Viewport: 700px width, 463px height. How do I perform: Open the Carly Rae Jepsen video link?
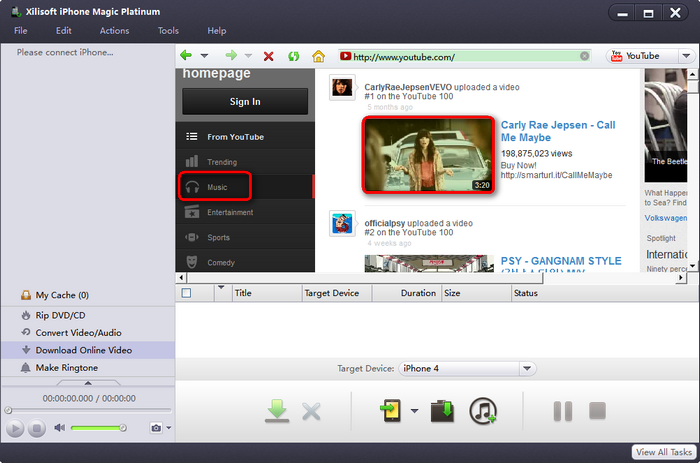click(x=557, y=131)
